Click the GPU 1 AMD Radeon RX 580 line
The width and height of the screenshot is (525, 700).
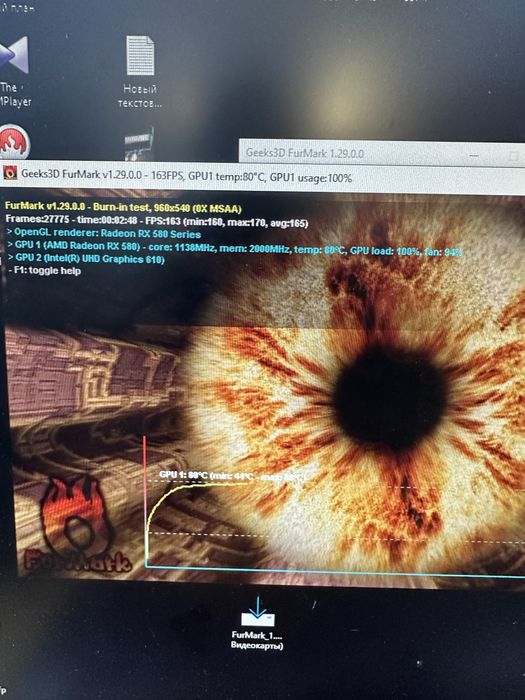point(235,249)
